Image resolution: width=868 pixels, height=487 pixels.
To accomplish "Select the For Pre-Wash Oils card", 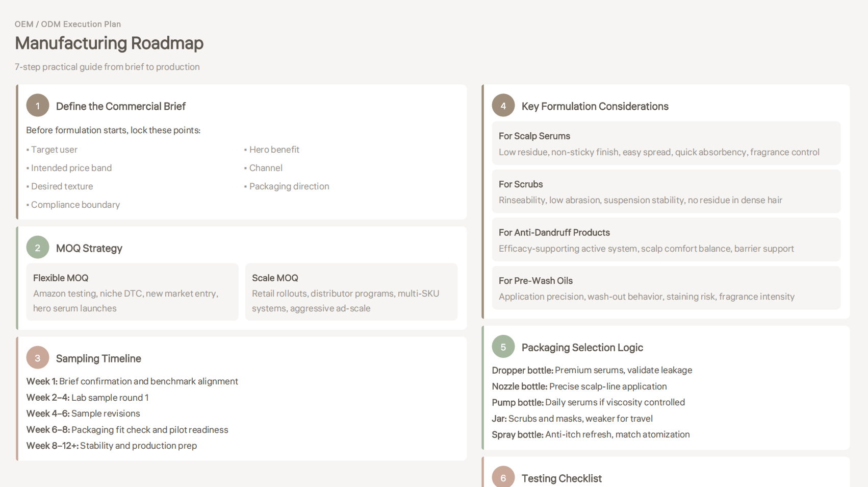I will coord(666,288).
